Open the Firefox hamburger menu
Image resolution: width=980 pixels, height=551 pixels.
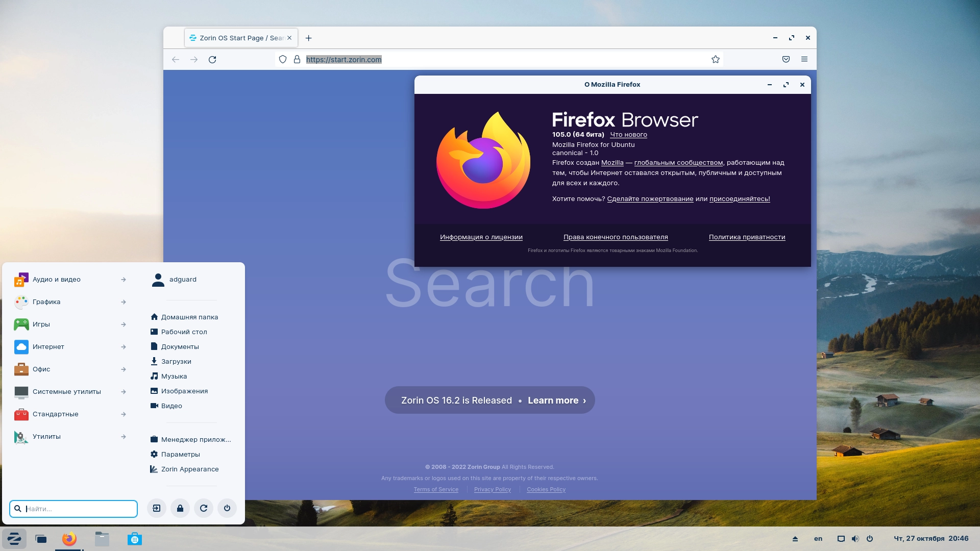point(804,60)
